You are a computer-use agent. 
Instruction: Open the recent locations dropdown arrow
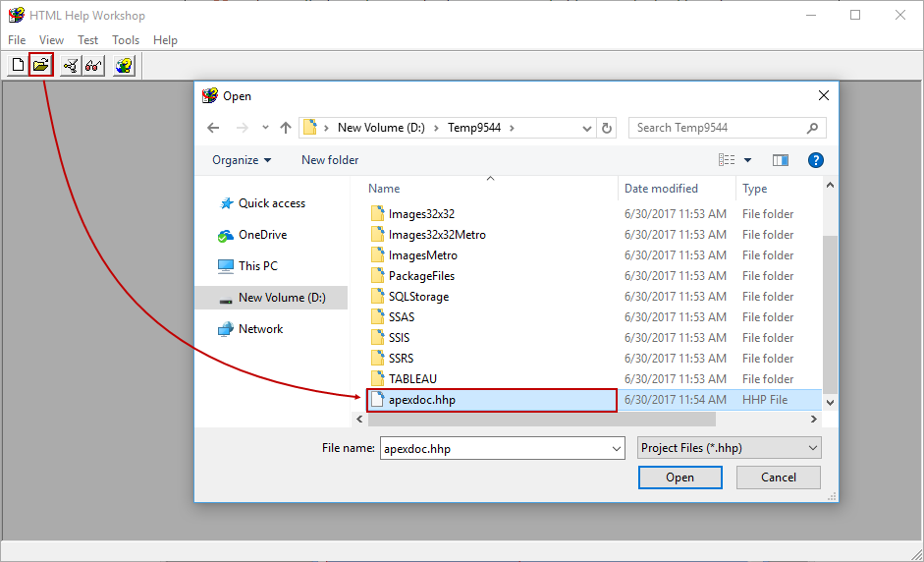(x=265, y=128)
